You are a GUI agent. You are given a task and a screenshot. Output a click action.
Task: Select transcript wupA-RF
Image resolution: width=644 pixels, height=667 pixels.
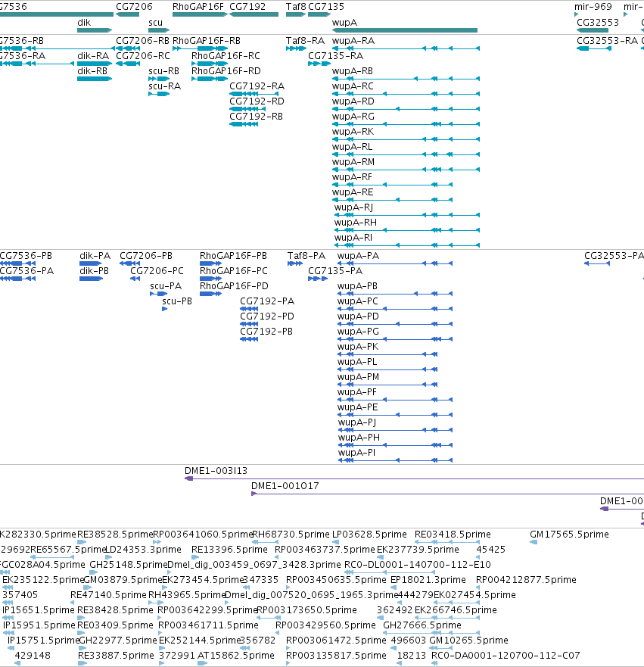(x=392, y=185)
